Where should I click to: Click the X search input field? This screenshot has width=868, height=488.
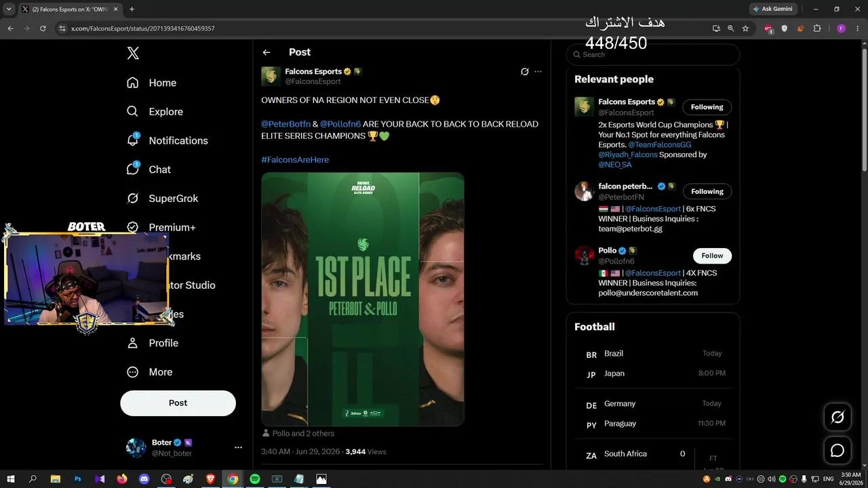coord(653,54)
